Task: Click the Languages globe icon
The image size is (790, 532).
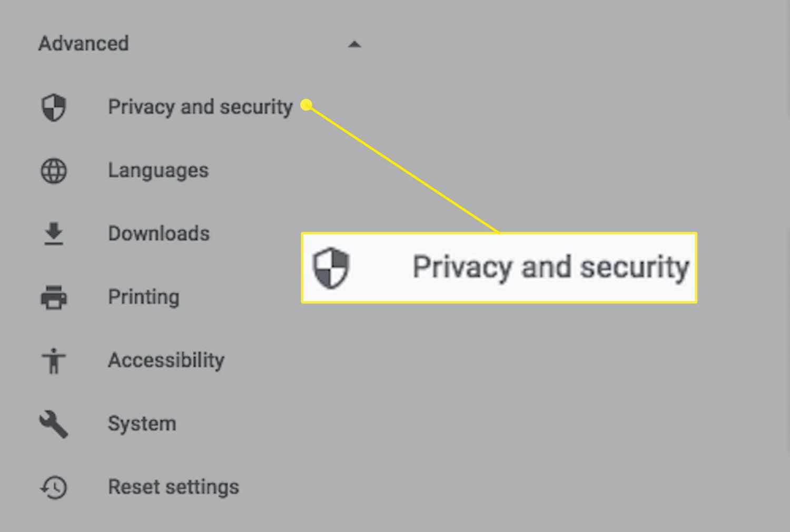Action: (x=54, y=171)
